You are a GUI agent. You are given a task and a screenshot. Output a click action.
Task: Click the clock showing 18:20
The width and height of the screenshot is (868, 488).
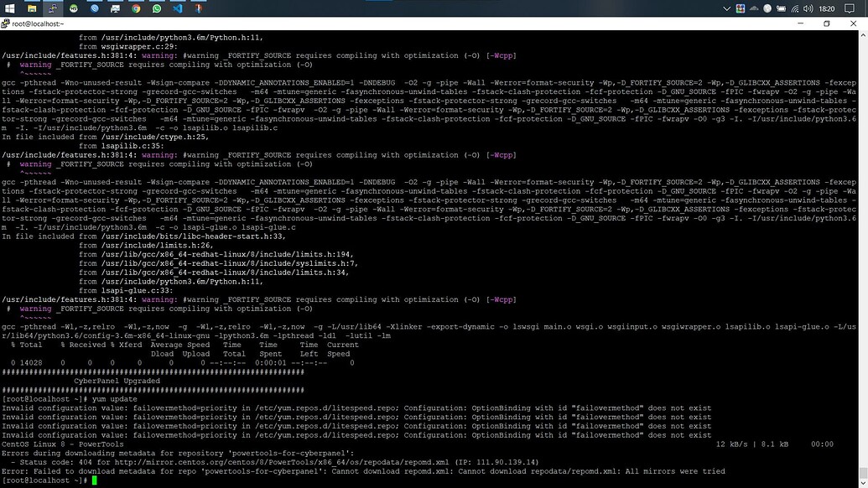(827, 8)
